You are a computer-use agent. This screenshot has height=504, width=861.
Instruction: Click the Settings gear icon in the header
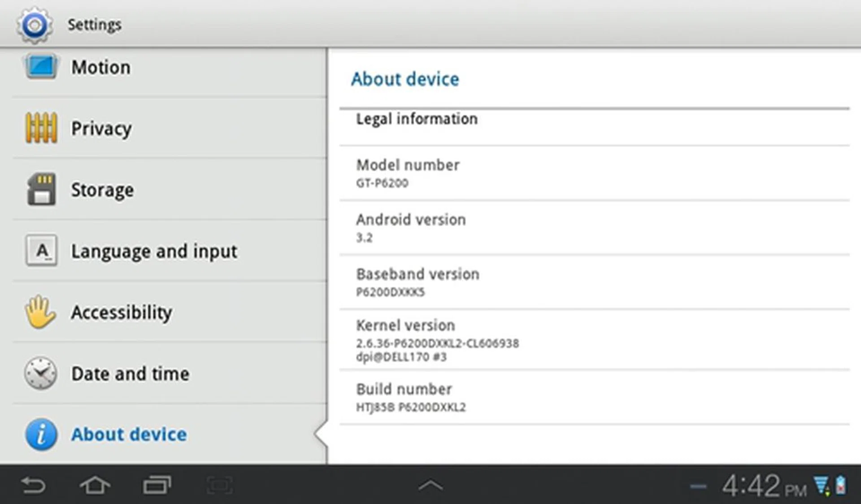pos(34,24)
